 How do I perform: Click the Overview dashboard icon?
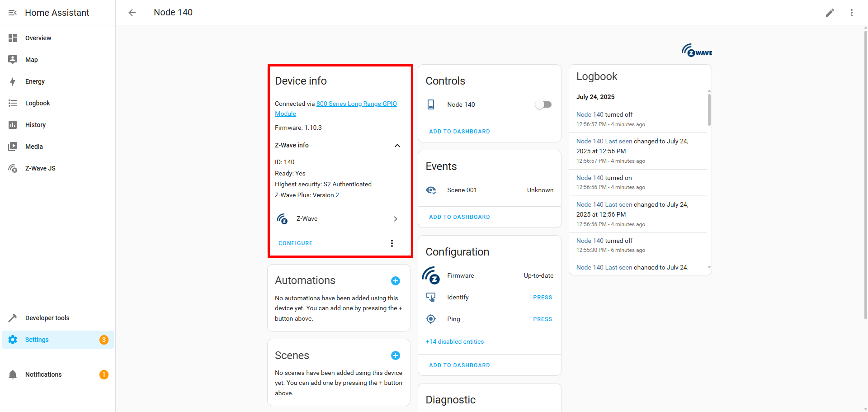(13, 38)
